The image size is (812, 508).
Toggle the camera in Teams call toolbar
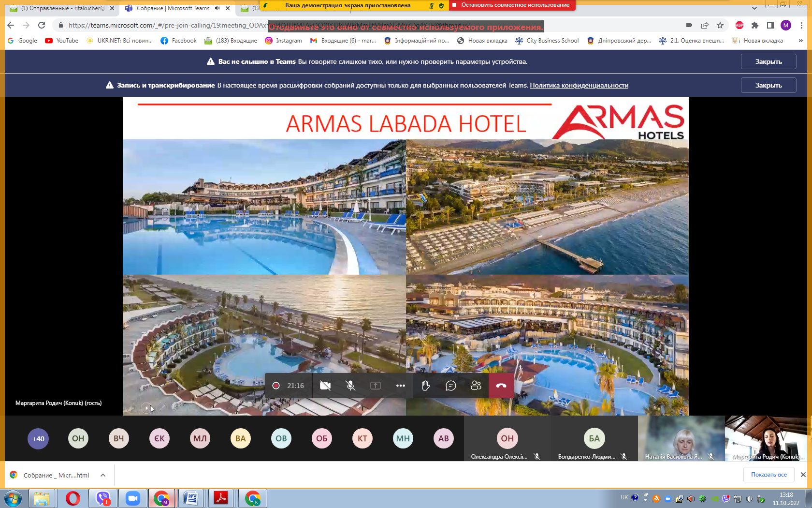point(325,386)
